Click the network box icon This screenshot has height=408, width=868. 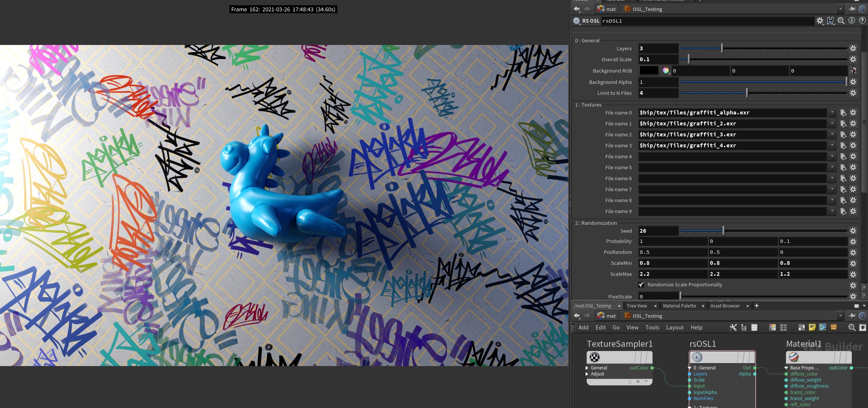802,328
